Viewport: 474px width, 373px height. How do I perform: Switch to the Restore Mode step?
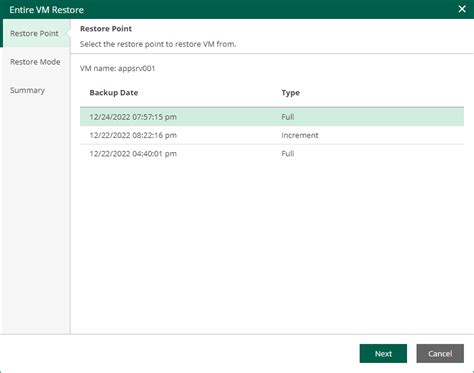click(35, 62)
